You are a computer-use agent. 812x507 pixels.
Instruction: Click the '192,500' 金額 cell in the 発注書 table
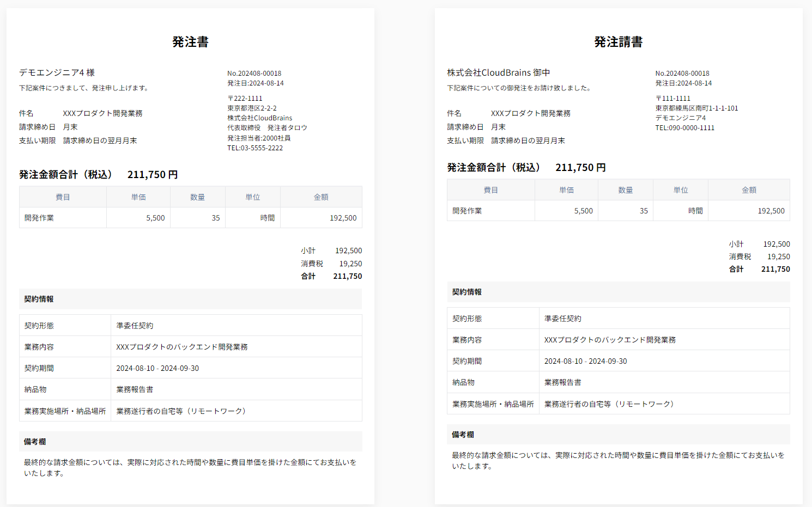pos(321,218)
